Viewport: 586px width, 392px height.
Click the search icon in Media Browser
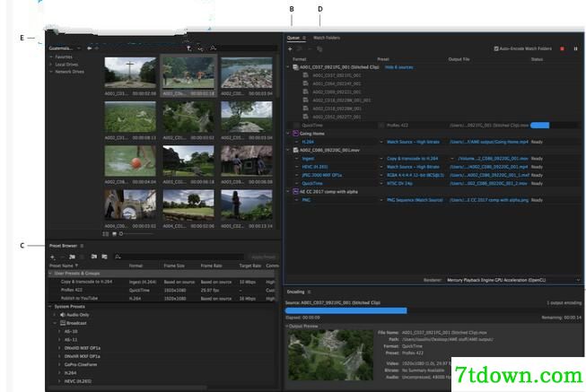pos(213,48)
